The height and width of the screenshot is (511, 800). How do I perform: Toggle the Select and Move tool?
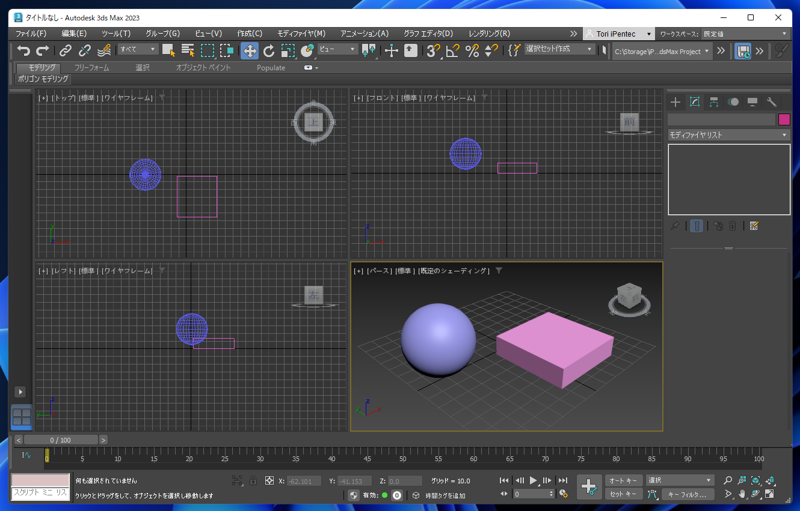pyautogui.click(x=249, y=50)
